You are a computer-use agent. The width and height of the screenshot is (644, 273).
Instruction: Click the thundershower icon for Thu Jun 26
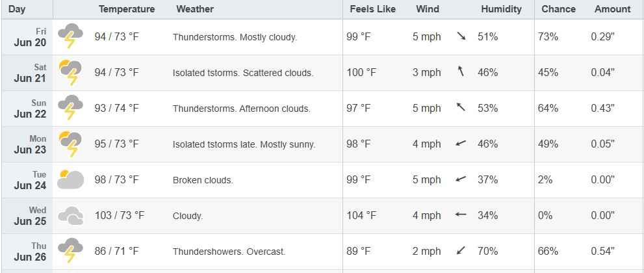coord(70,250)
